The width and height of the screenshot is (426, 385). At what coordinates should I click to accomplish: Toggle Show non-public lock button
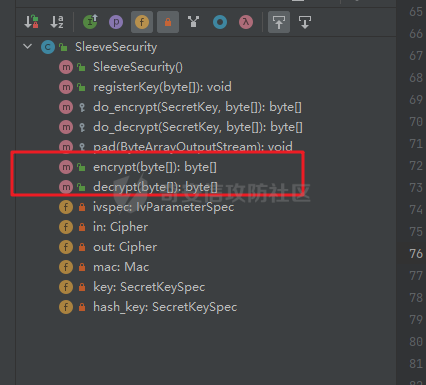(168, 22)
